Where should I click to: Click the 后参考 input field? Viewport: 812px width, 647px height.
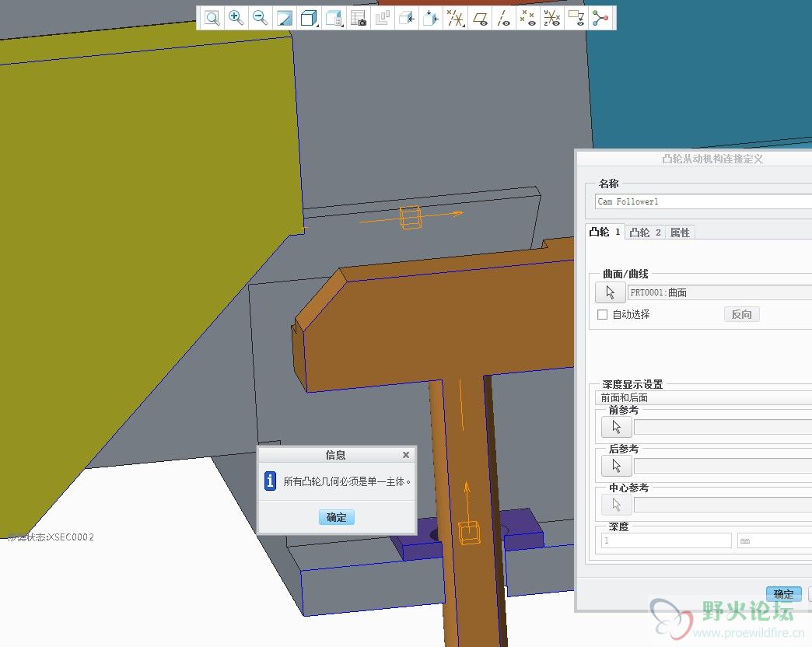723,466
